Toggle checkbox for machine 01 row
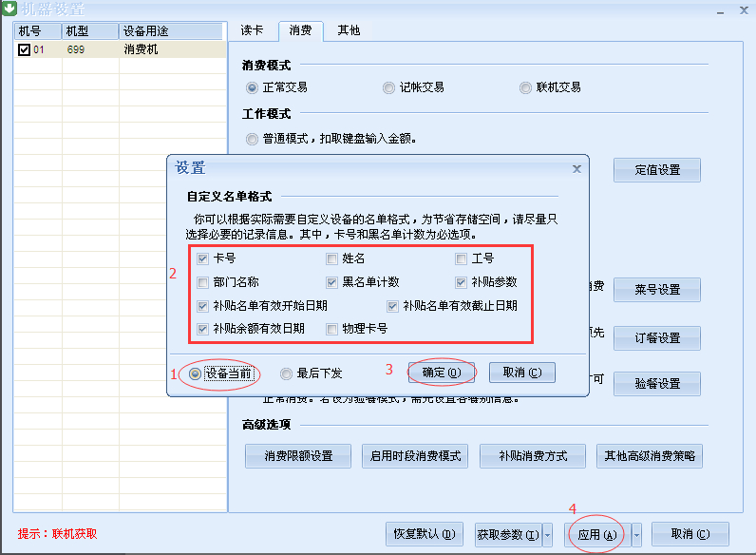 tap(25, 49)
